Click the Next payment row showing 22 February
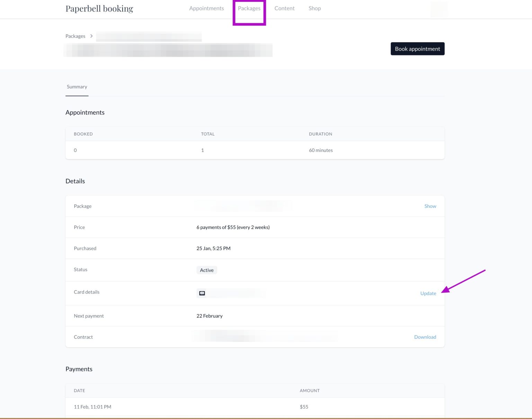 coord(210,316)
